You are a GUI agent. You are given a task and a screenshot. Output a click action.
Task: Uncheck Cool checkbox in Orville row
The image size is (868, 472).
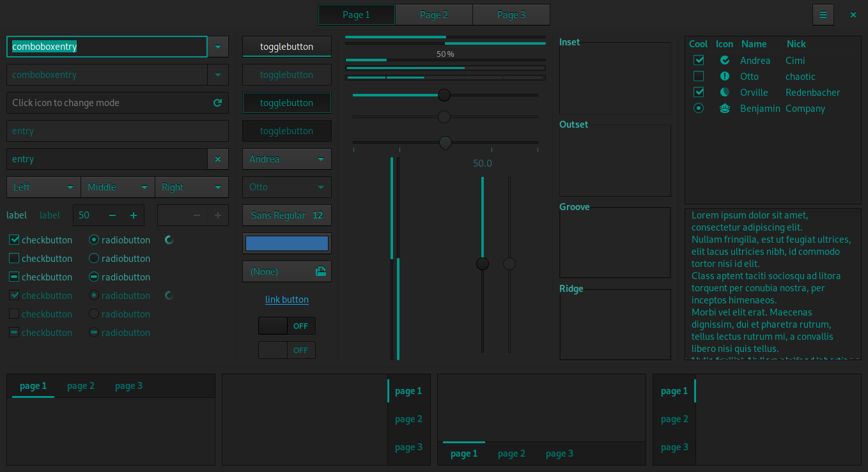tap(699, 93)
